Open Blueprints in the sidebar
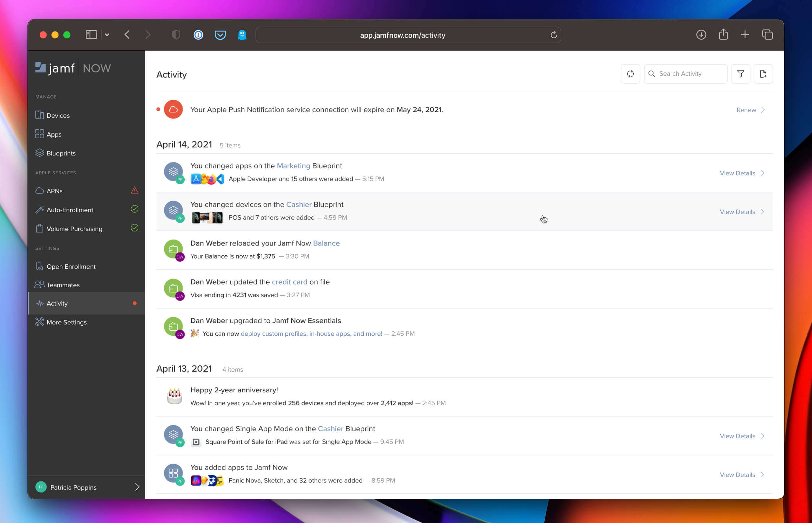This screenshot has width=812, height=523. pos(86,153)
